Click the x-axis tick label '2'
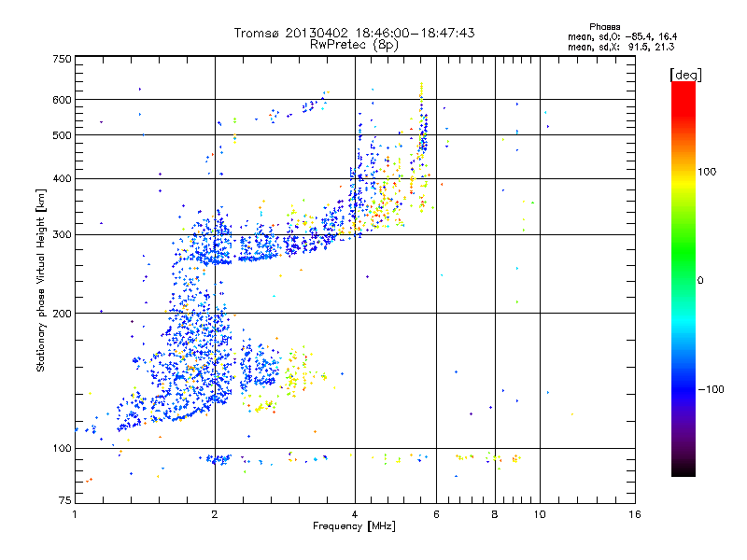The image size is (747, 560). pyautogui.click(x=215, y=514)
